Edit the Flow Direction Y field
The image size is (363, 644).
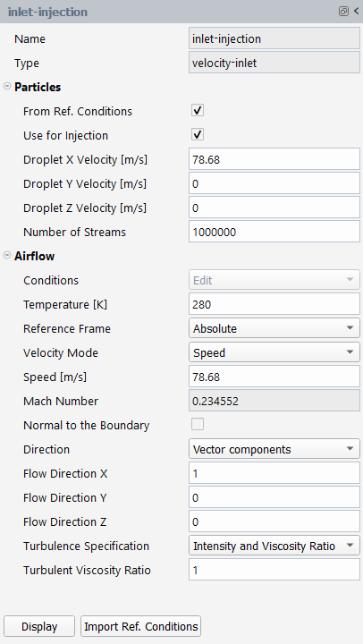coord(274,498)
